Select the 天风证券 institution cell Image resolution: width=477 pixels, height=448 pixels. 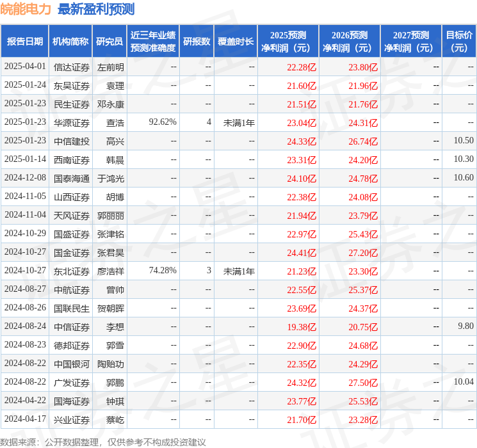(72, 216)
